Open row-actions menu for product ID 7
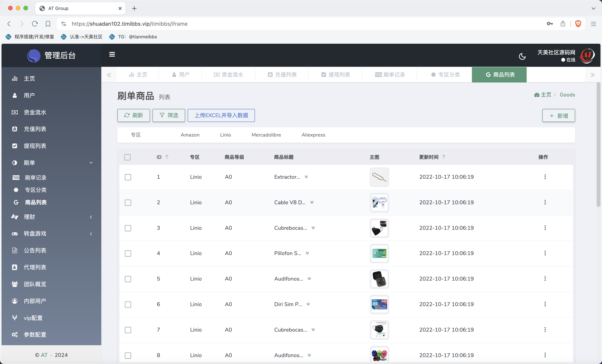 [545, 330]
